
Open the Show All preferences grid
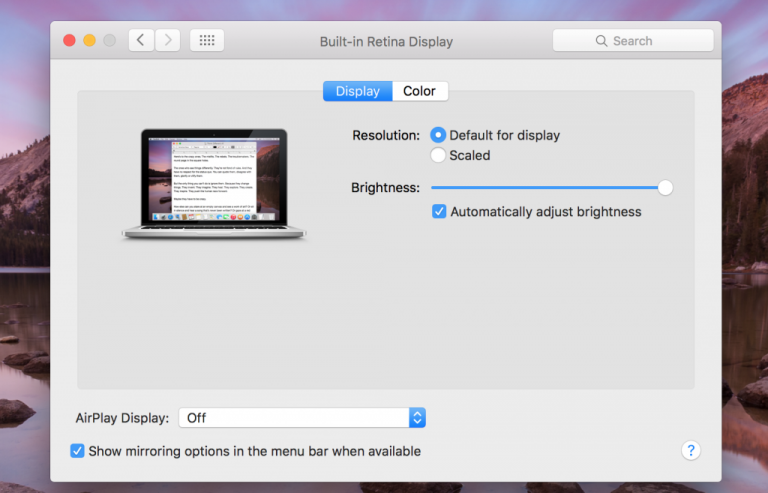point(207,41)
